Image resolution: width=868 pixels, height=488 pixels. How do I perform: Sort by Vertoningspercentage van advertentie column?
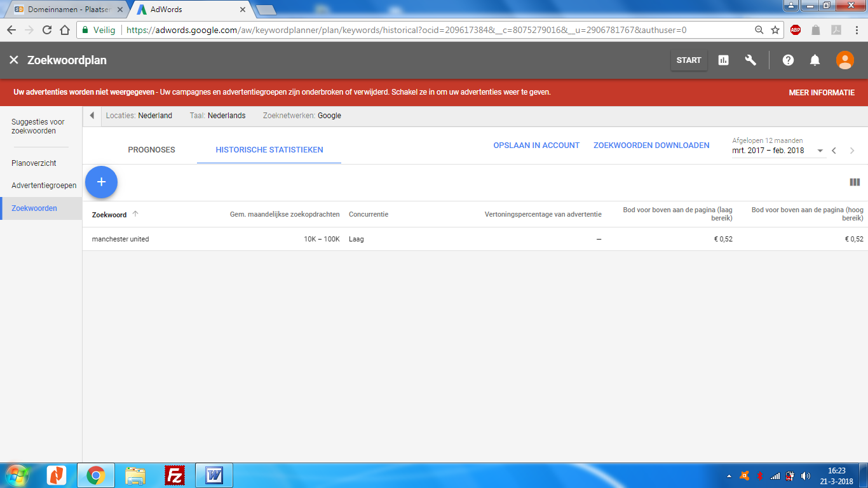[543, 214]
